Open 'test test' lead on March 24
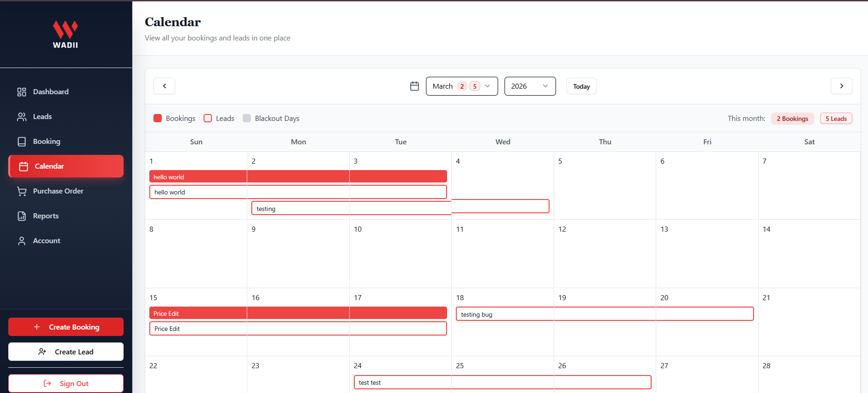This screenshot has width=868, height=393. pyautogui.click(x=503, y=382)
